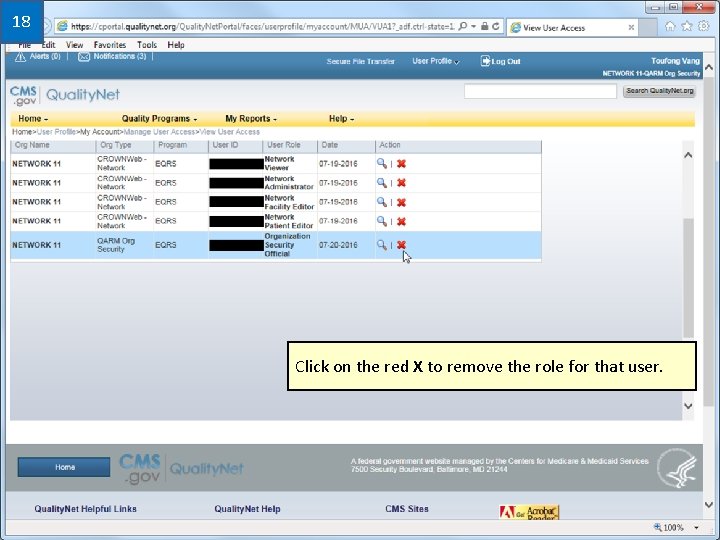
Task: Click inner panel scroll up arrow
Action: point(688,155)
